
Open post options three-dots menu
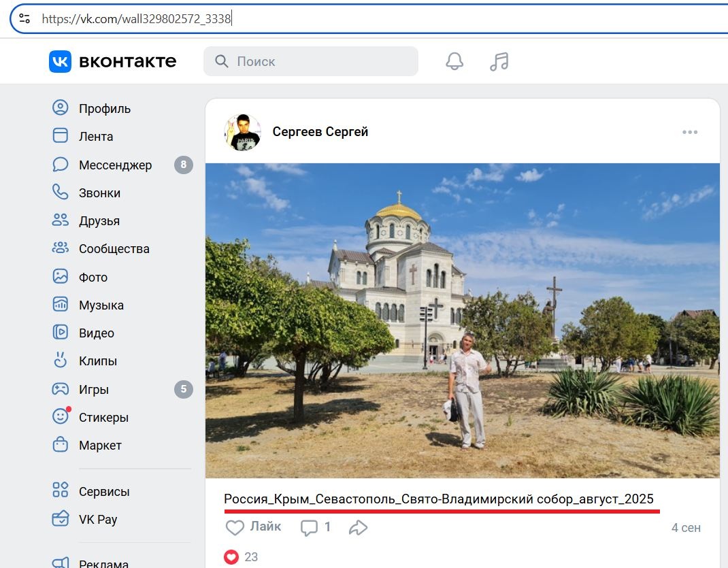point(690,132)
